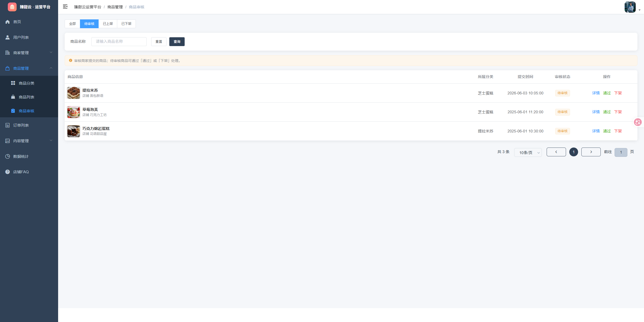The width and height of the screenshot is (644, 322).
Task: Switch to the 已下架 tab
Action: click(127, 24)
